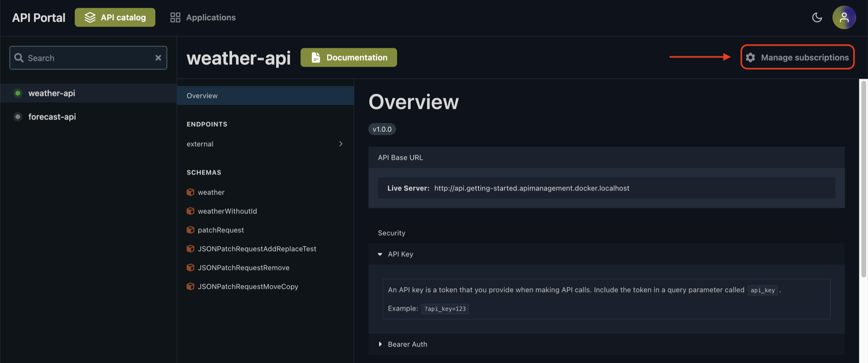Click the cube icon beside JSONPatchRequestRemove
Viewport: 868px width, 363px height.
[190, 268]
